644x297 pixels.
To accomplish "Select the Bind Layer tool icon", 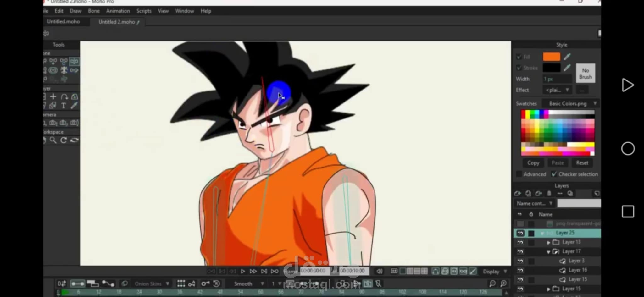I will point(53,70).
